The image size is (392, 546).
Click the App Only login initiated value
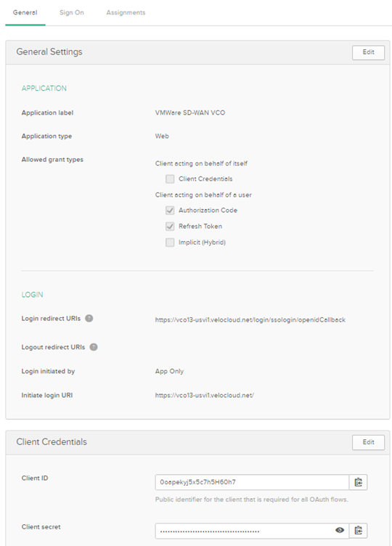pos(169,371)
